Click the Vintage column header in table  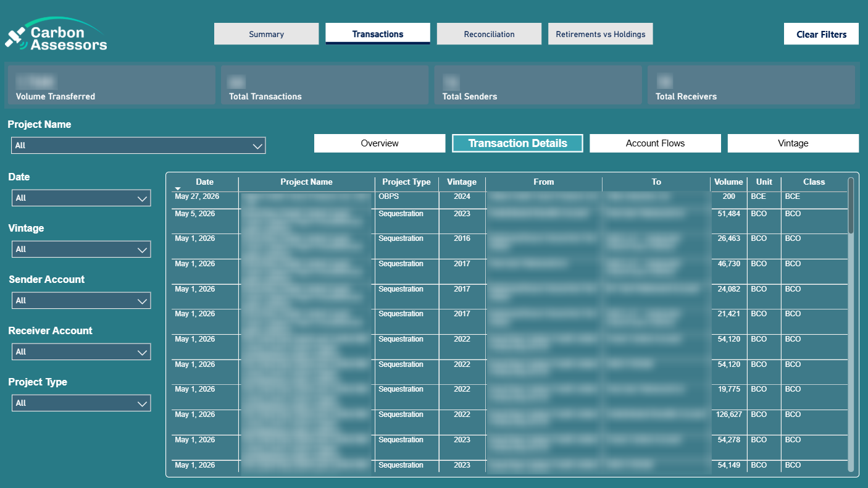(x=462, y=182)
